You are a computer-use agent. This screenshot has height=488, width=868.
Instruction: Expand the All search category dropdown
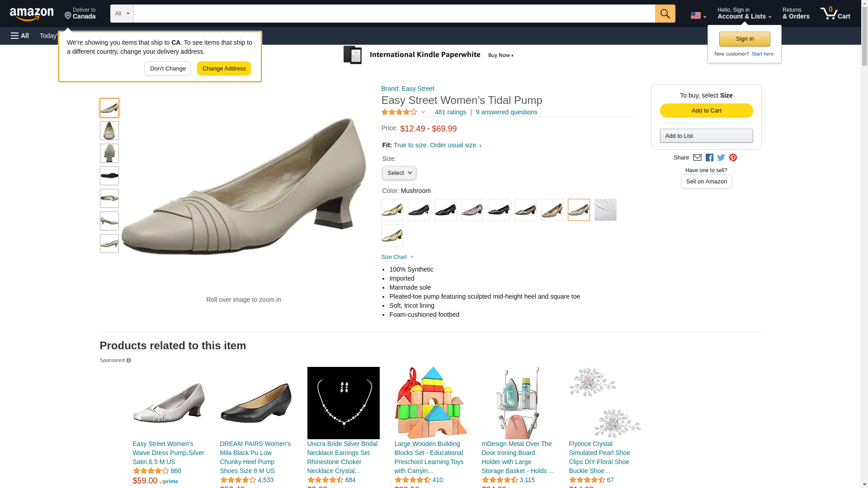[x=122, y=14]
